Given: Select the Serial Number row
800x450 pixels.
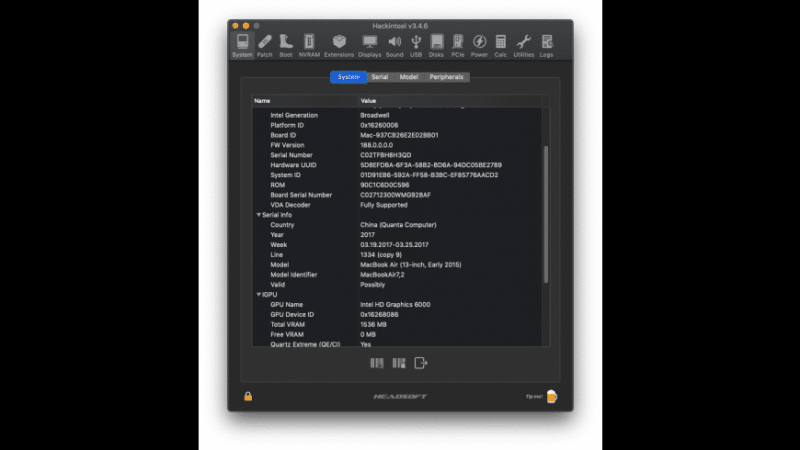Looking at the screenshot, I should (396, 155).
